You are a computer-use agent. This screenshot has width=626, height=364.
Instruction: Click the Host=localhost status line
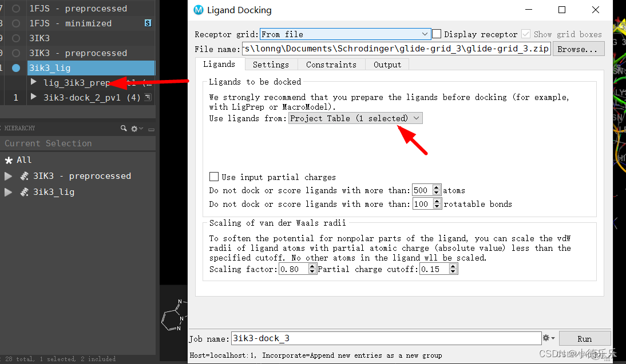tap(316, 355)
